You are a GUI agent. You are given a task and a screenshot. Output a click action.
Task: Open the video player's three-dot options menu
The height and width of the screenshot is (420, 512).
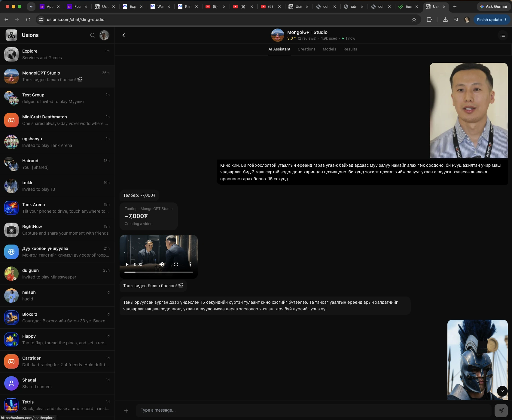(190, 264)
